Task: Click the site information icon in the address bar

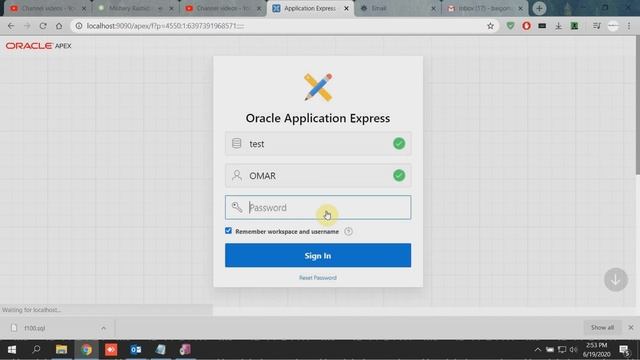Action: point(79,26)
